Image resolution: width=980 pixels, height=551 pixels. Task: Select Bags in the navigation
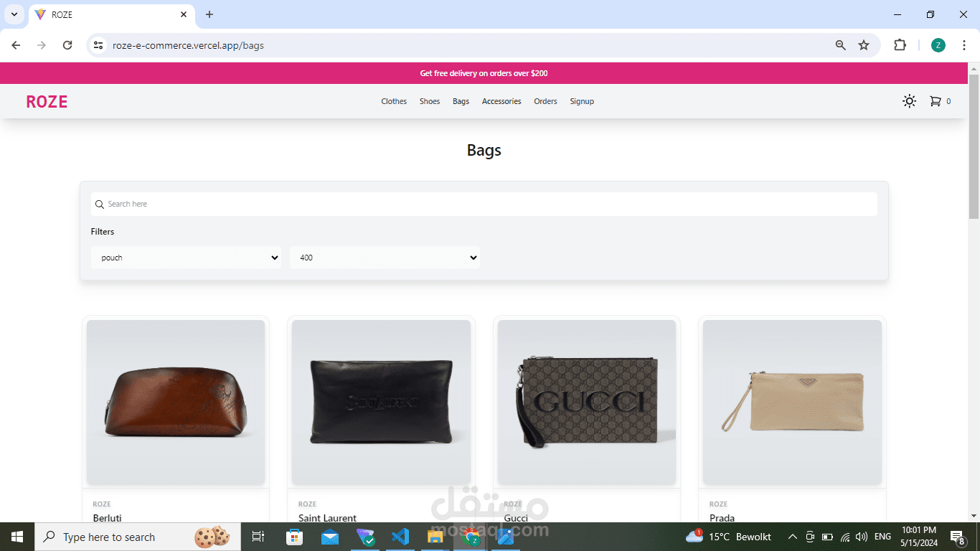point(461,101)
